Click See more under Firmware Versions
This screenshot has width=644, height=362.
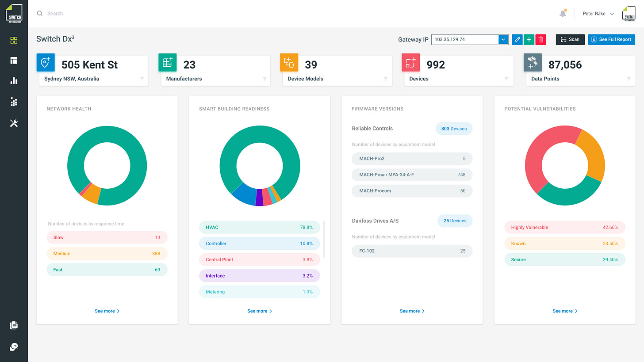tap(412, 311)
